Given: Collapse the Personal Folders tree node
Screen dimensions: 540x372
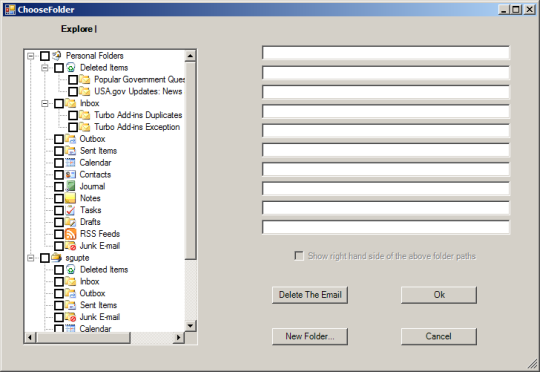Looking at the screenshot, I should pyautogui.click(x=31, y=56).
